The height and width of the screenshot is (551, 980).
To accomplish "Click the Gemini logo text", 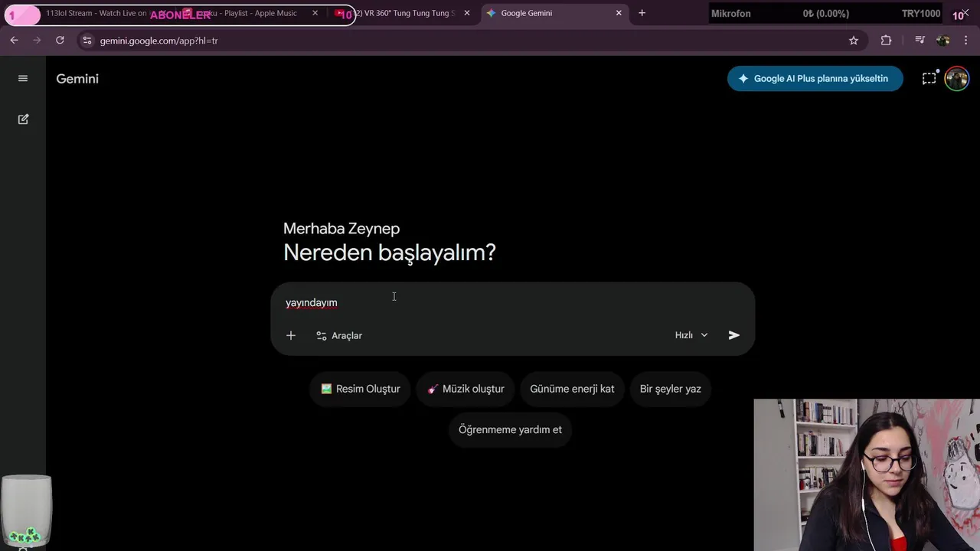I will click(x=77, y=79).
